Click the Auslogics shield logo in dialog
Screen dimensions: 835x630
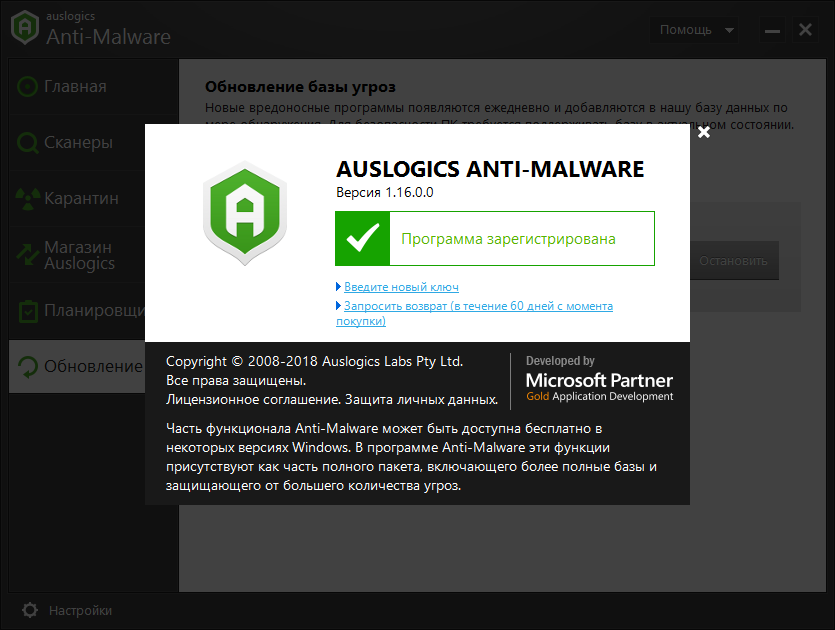coord(245,213)
